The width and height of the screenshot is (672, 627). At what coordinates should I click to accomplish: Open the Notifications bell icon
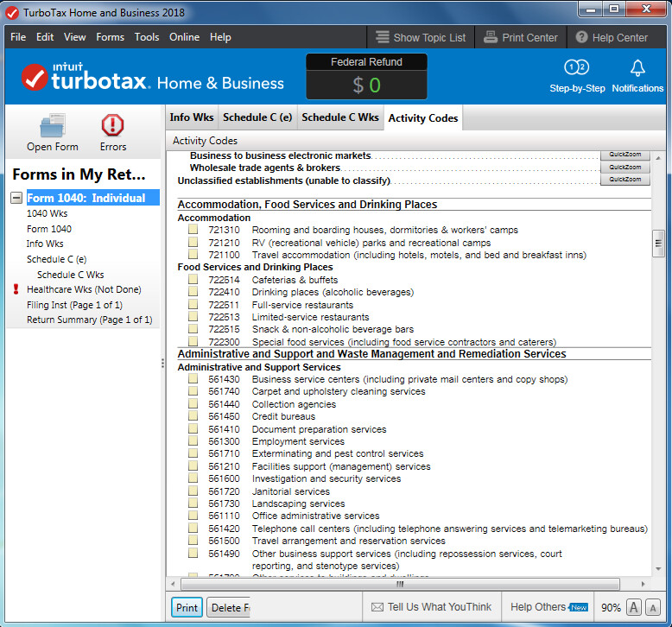pyautogui.click(x=637, y=67)
